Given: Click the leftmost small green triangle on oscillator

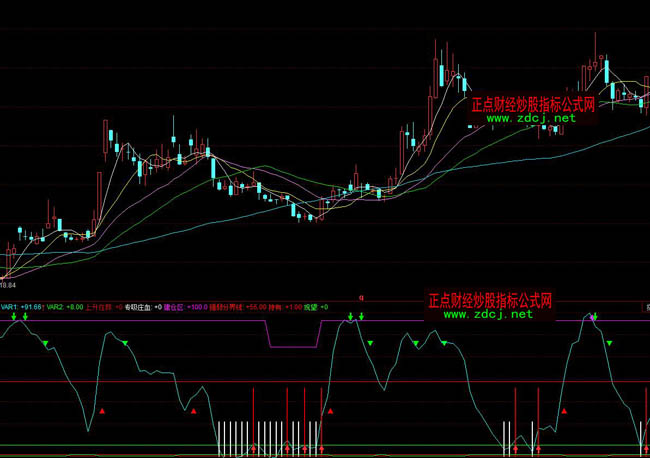Looking at the screenshot, I should [45, 343].
